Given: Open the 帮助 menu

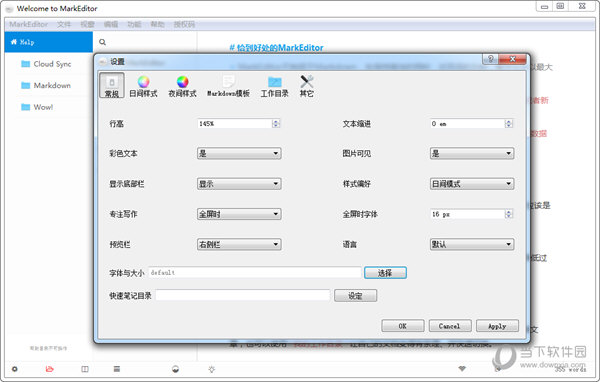Looking at the screenshot, I should click(157, 24).
